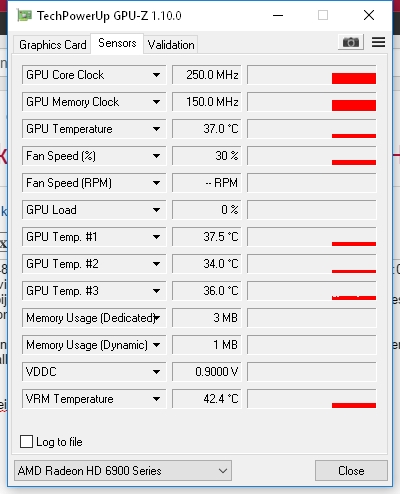Click the camera screenshot icon

coord(351,42)
